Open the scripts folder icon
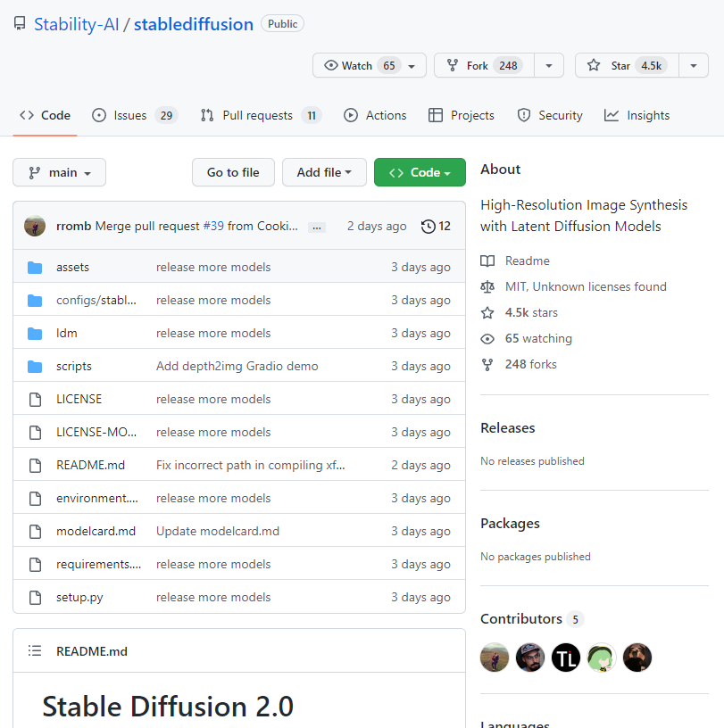 pyautogui.click(x=37, y=366)
